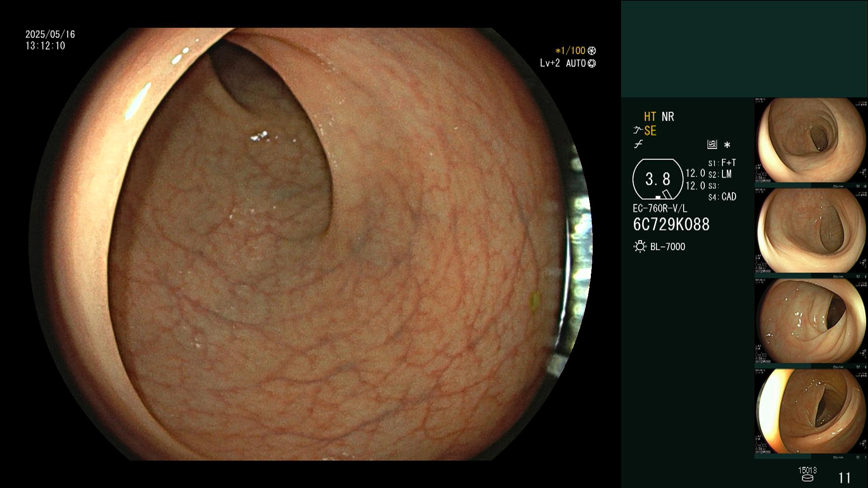
Task: Click the HT indicator label
Action: point(650,117)
